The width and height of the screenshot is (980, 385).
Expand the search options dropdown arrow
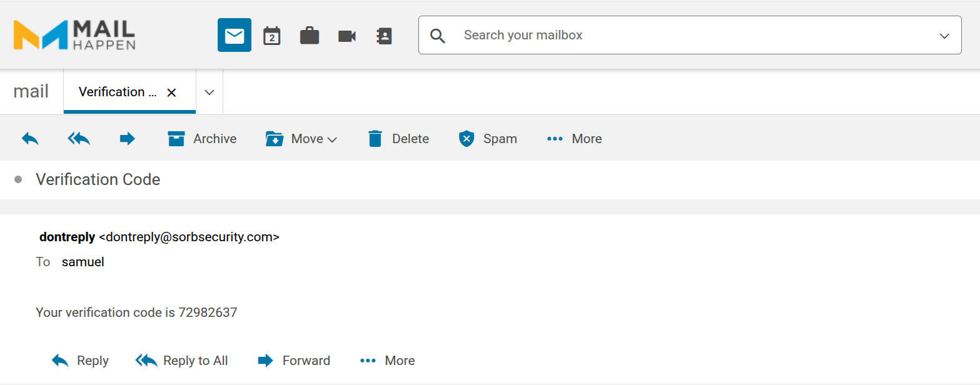pyautogui.click(x=944, y=36)
